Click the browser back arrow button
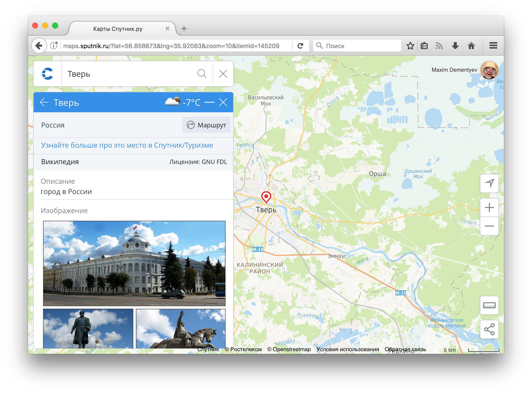532x394 pixels. [x=39, y=46]
